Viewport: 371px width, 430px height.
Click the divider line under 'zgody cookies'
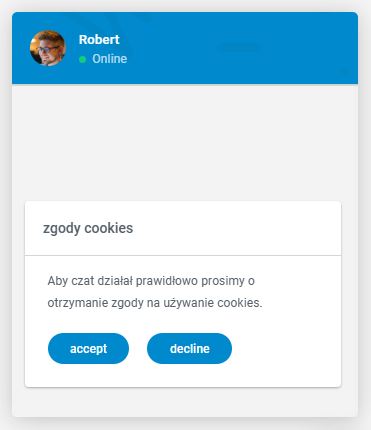(x=183, y=256)
